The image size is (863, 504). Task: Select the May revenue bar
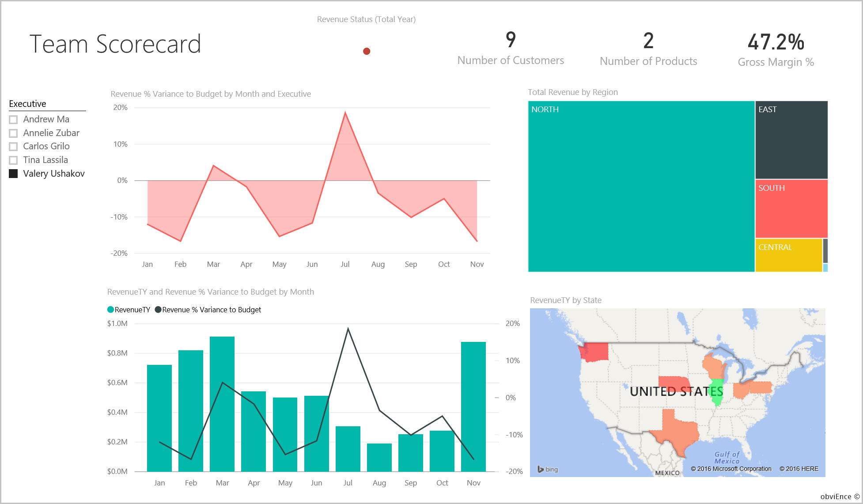285,434
